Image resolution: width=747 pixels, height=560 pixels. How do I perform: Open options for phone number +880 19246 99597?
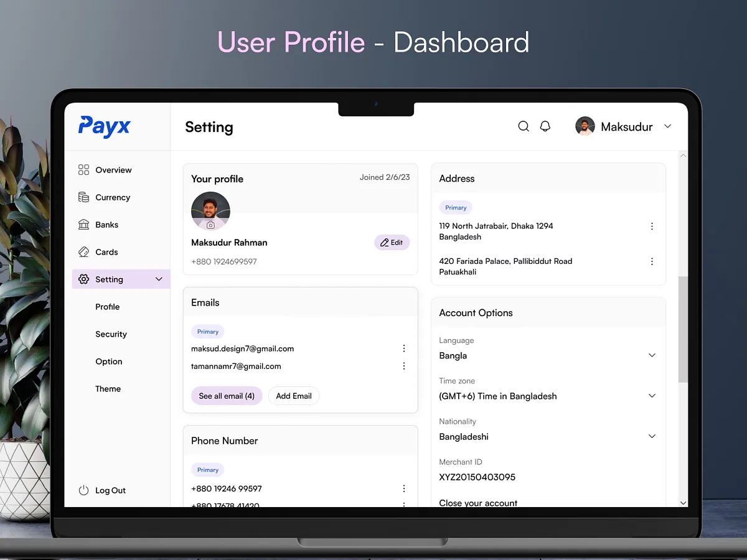[404, 488]
